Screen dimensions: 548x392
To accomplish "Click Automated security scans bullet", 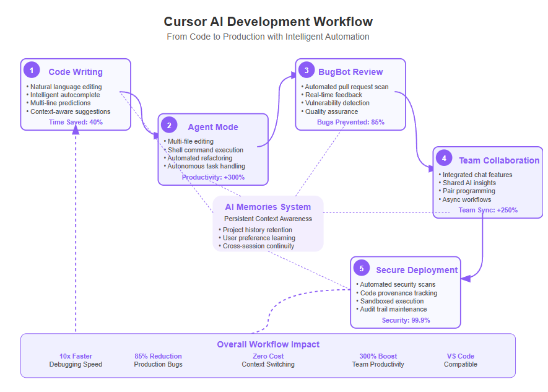I will coord(396,284).
